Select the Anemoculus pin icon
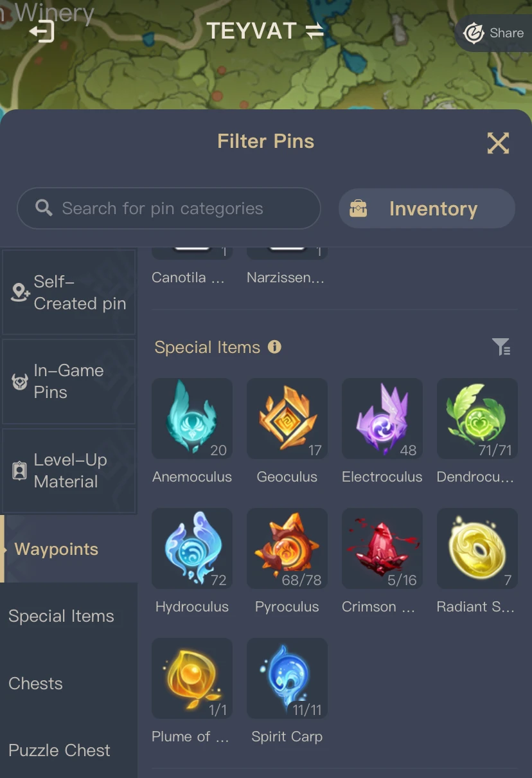The width and height of the screenshot is (532, 778). [x=192, y=419]
